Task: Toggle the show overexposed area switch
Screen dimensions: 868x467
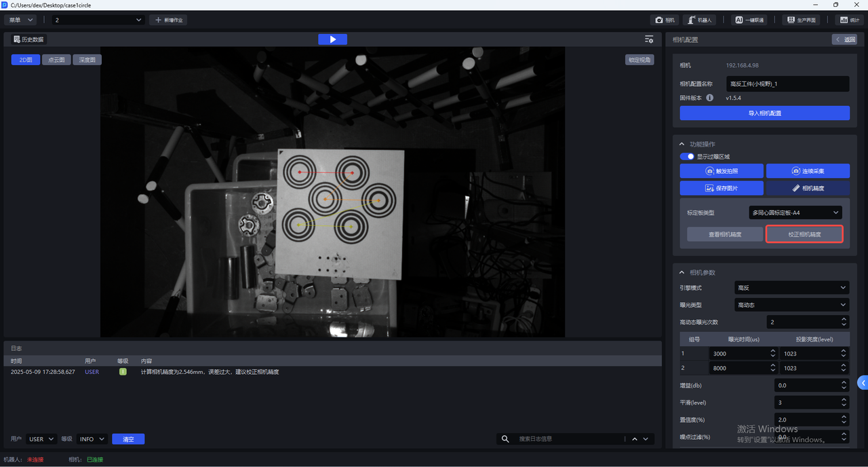Action: tap(687, 156)
